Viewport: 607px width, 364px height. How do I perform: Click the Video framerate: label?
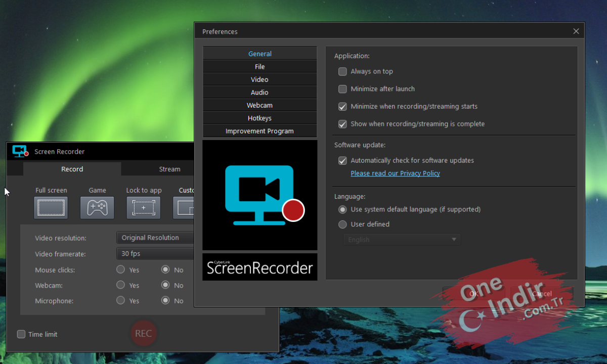click(61, 254)
